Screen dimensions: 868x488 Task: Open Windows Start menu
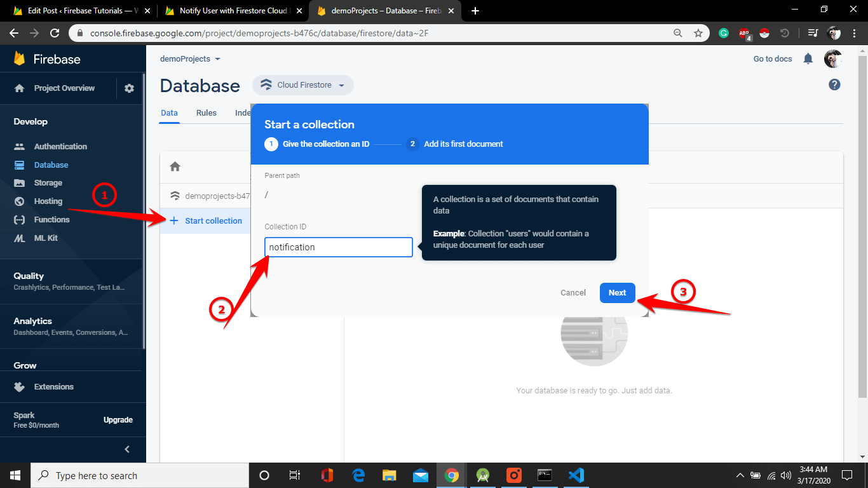pos(15,475)
